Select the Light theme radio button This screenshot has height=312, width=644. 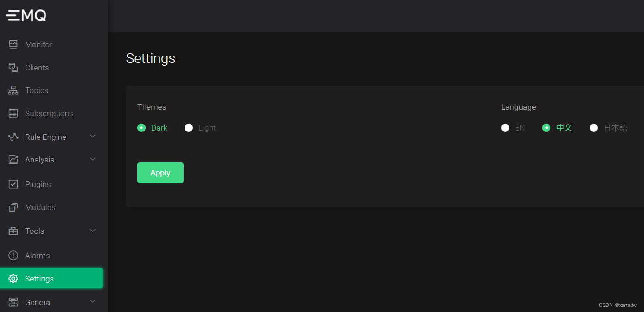(189, 128)
